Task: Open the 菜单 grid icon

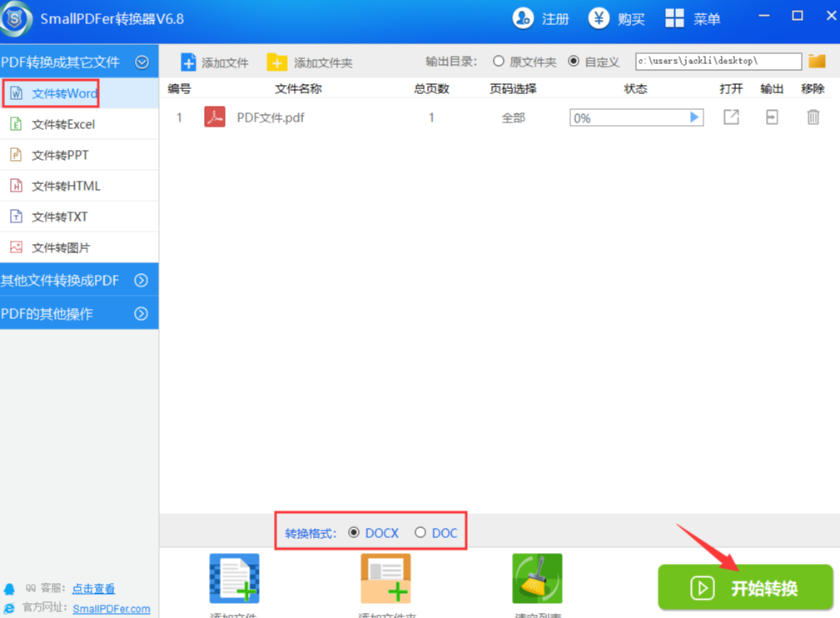Action: coord(674,18)
